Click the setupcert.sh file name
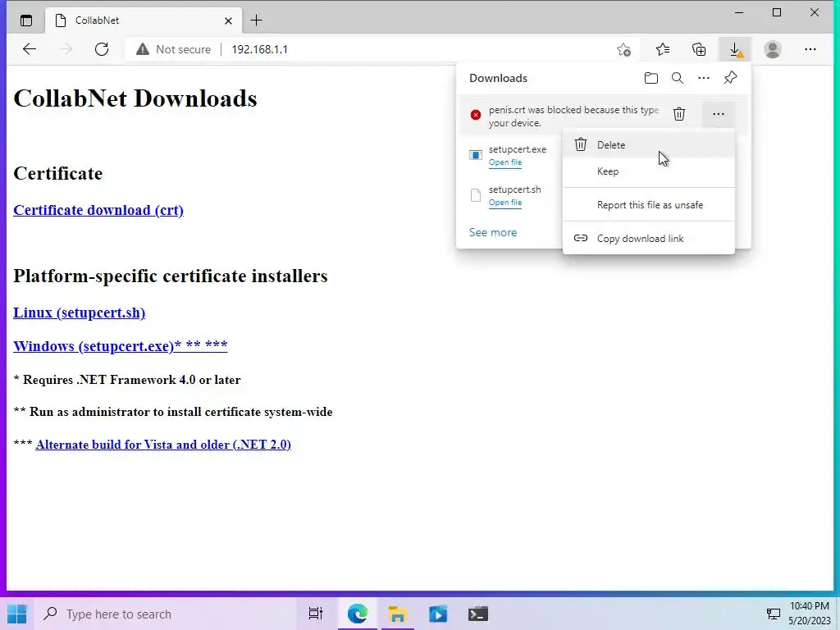Image resolution: width=840 pixels, height=630 pixels. pyautogui.click(x=514, y=189)
